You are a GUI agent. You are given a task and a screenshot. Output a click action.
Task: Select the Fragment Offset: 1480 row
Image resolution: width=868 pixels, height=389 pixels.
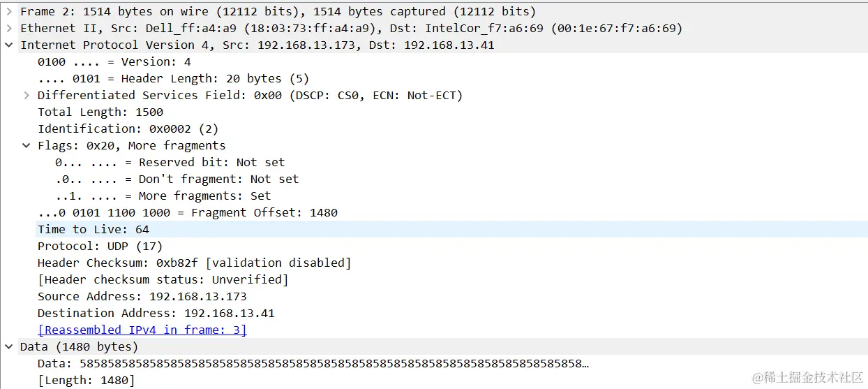coord(187,212)
